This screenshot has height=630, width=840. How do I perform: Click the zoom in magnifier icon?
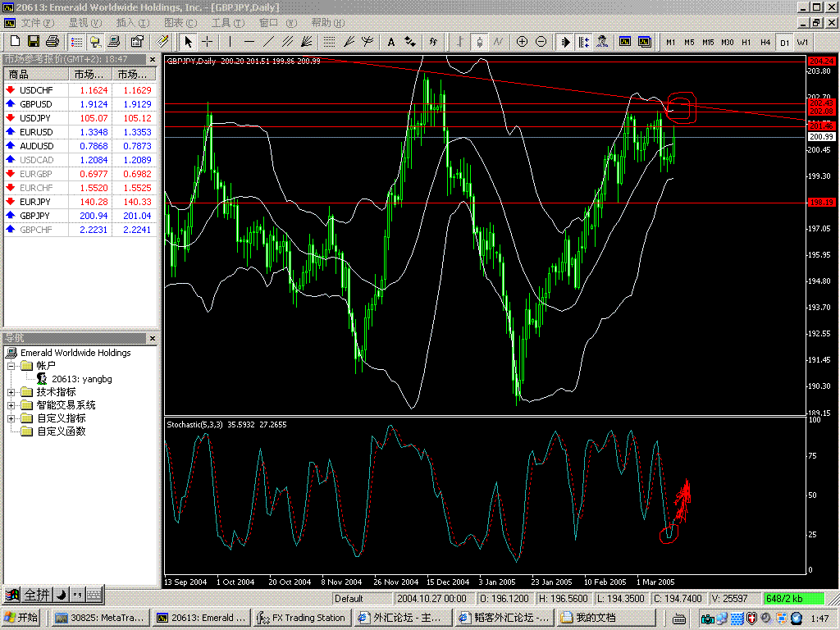[522, 42]
